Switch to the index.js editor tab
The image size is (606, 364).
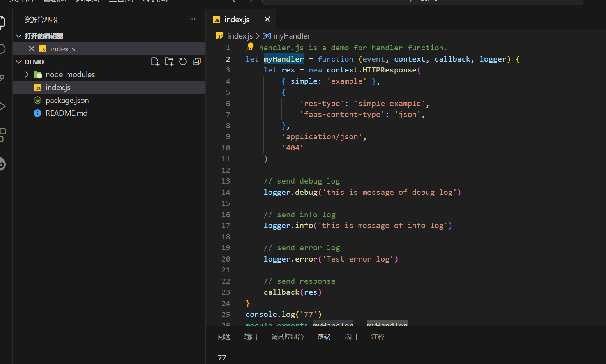click(x=237, y=19)
